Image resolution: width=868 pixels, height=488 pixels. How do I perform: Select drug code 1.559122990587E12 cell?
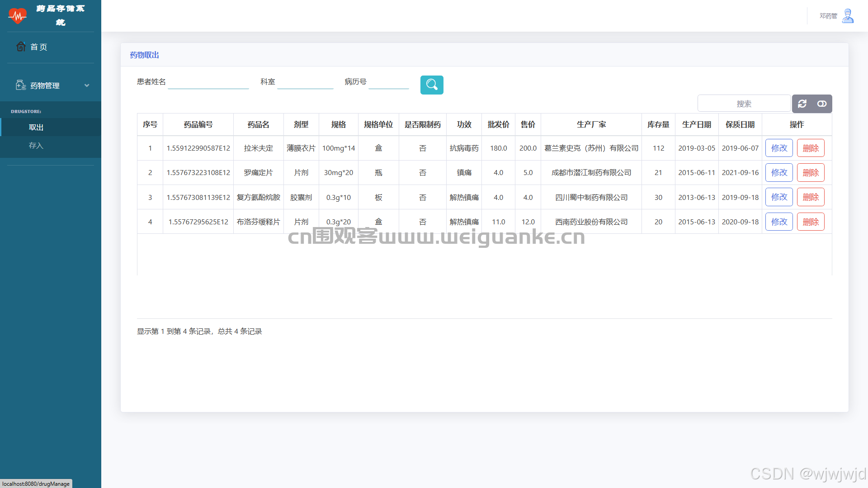pos(198,148)
